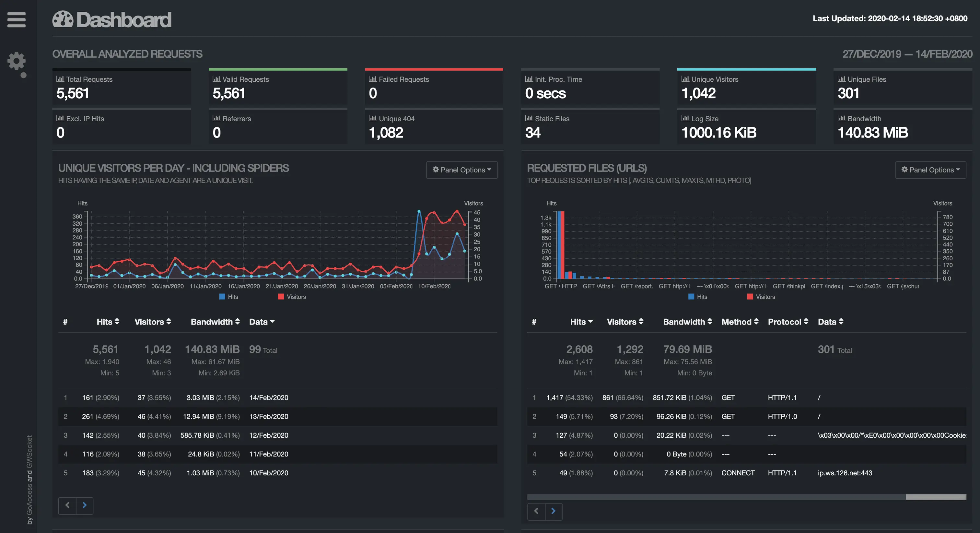Click the Dashboard gauge icon
980x533 pixels.
point(63,19)
